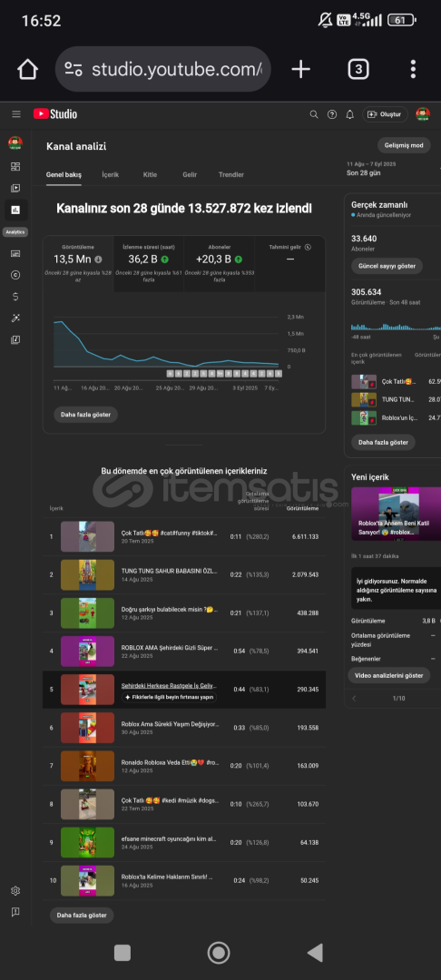441x980 pixels.
Task: Open the browser three-dot menu
Action: click(413, 69)
